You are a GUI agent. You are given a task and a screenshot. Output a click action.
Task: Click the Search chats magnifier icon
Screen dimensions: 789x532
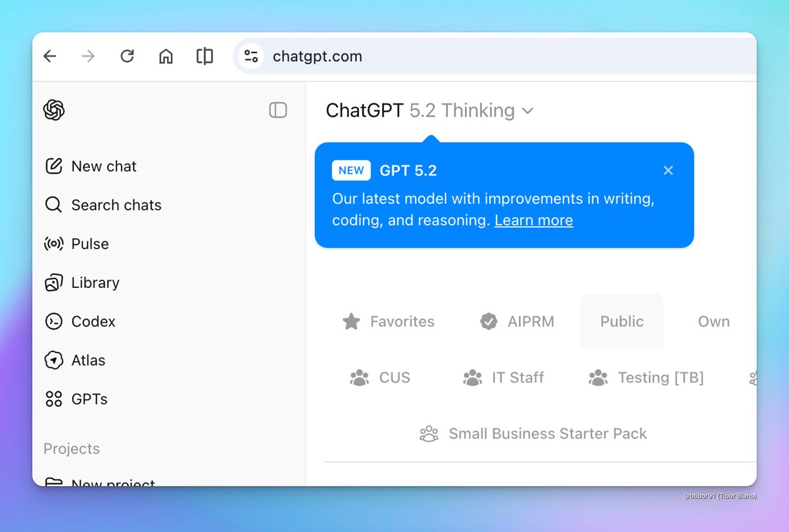pos(54,205)
